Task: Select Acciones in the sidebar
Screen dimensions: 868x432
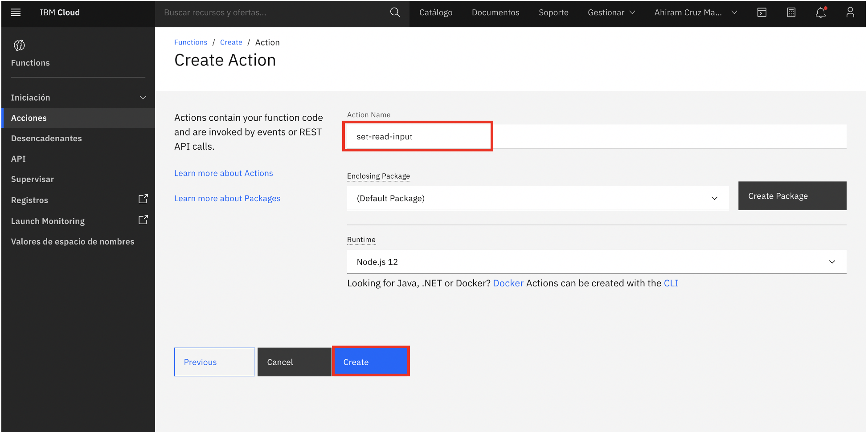Action: click(78, 118)
